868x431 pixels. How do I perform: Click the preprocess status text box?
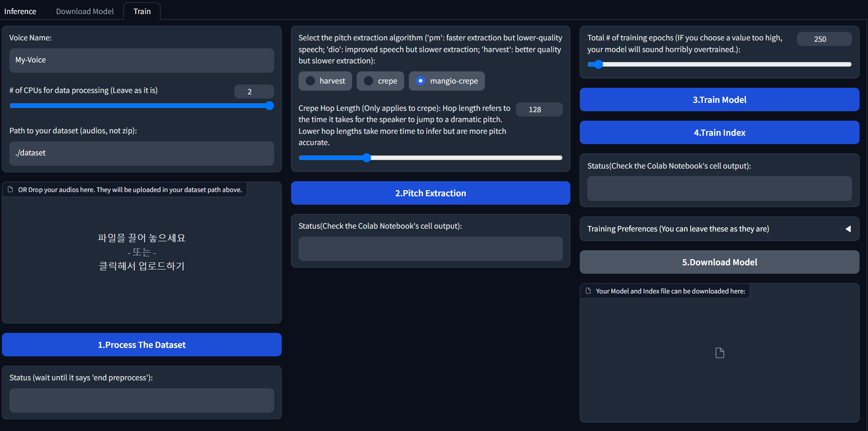(x=142, y=400)
